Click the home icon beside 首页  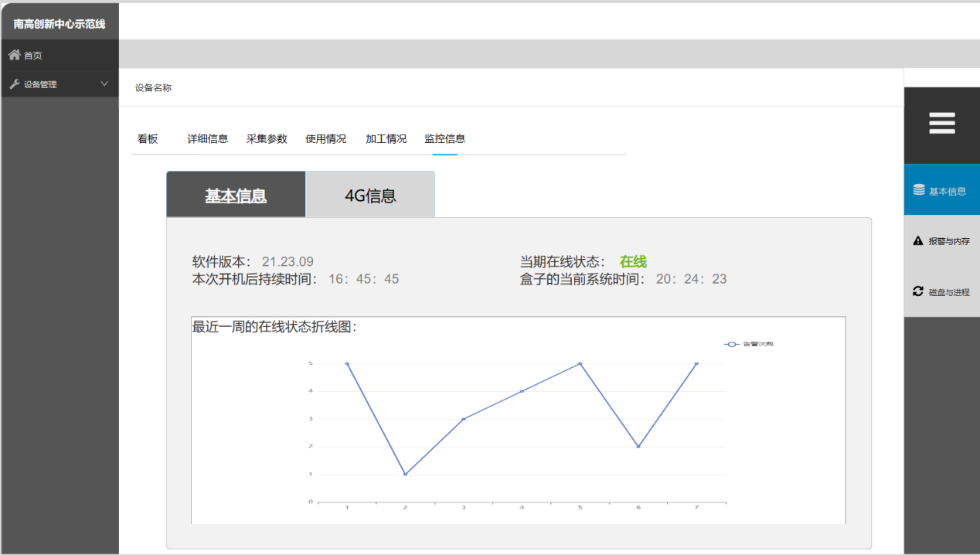[14, 55]
